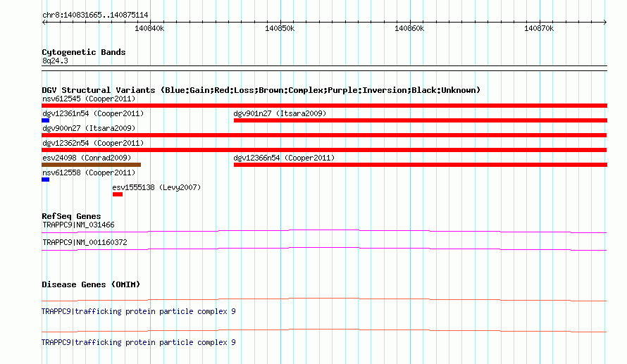Open variant dgv12361n54 (Cooper2011) label
627x364 pixels.
pos(93,113)
